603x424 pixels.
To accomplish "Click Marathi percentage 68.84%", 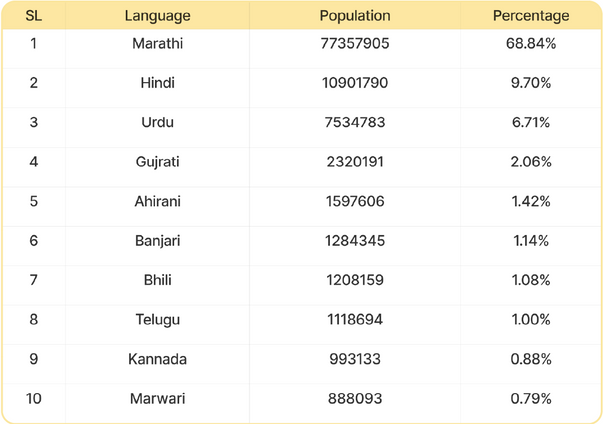I will [x=531, y=43].
